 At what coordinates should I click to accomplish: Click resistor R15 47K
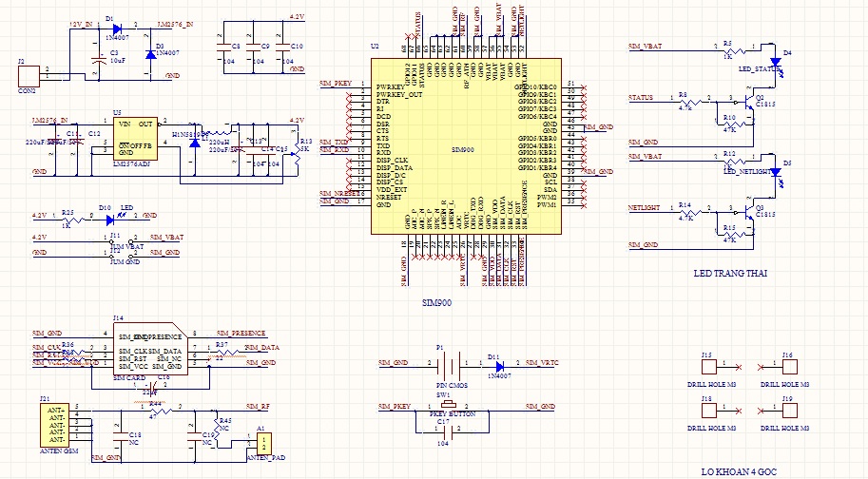(735, 234)
